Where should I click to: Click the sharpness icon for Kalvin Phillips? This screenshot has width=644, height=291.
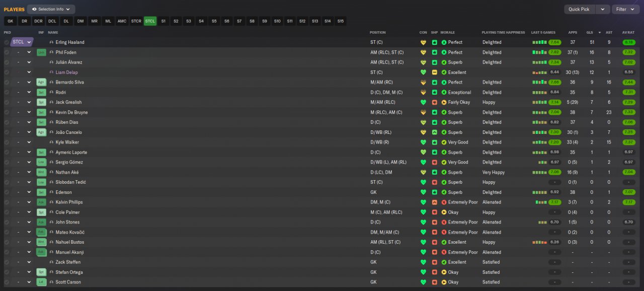point(434,202)
